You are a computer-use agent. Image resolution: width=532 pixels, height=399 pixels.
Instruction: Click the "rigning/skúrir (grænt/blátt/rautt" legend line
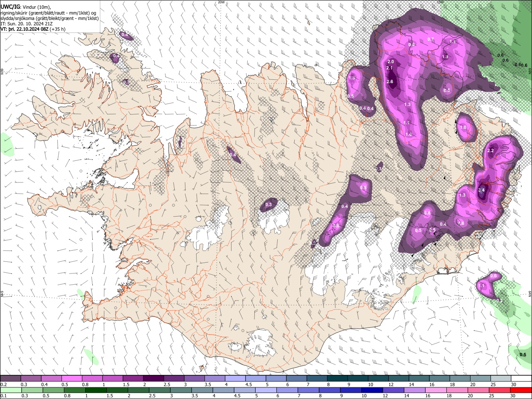[48, 12]
